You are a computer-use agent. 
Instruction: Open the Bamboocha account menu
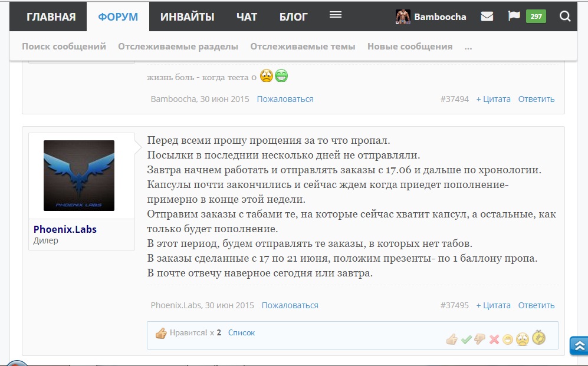coord(431,17)
